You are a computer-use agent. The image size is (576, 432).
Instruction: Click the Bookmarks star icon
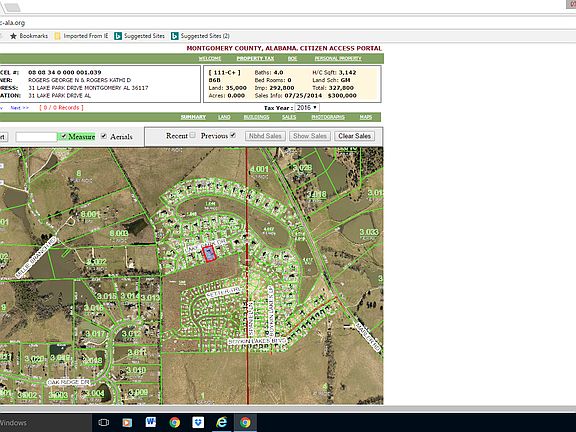pyautogui.click(x=13, y=36)
